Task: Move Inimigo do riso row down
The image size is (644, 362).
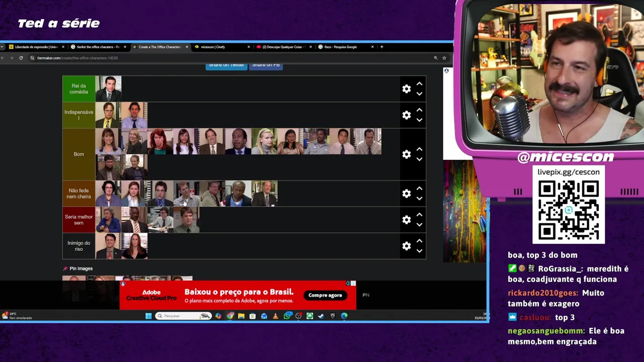Action: point(419,250)
